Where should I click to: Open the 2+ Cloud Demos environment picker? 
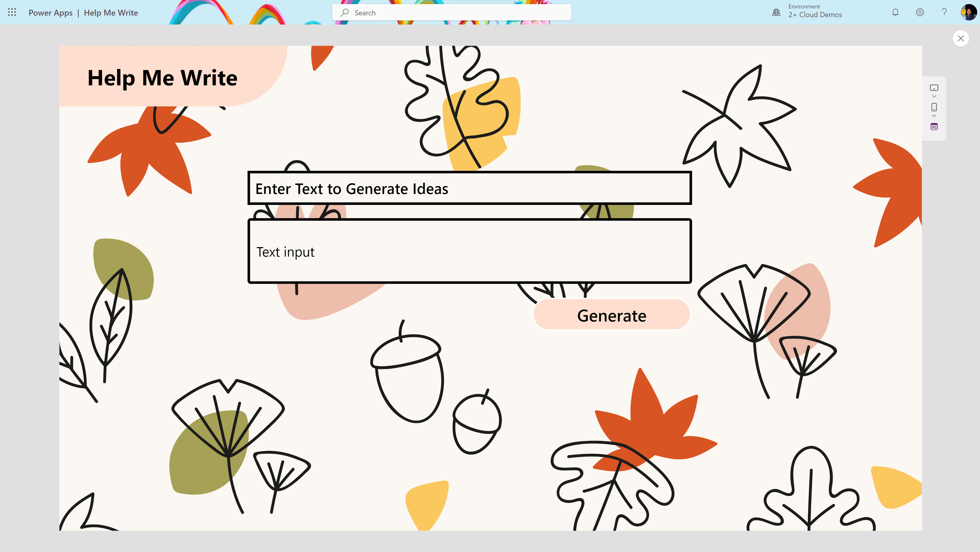click(815, 15)
